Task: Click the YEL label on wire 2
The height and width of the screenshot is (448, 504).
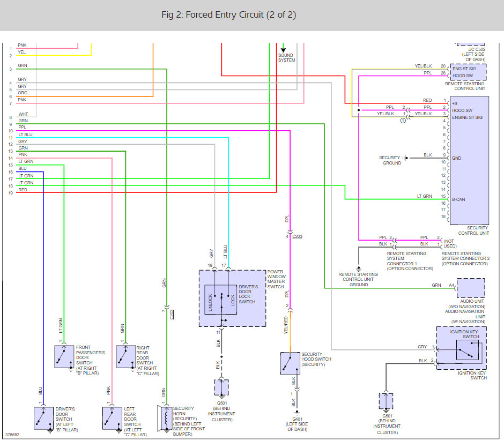Action: [21, 52]
